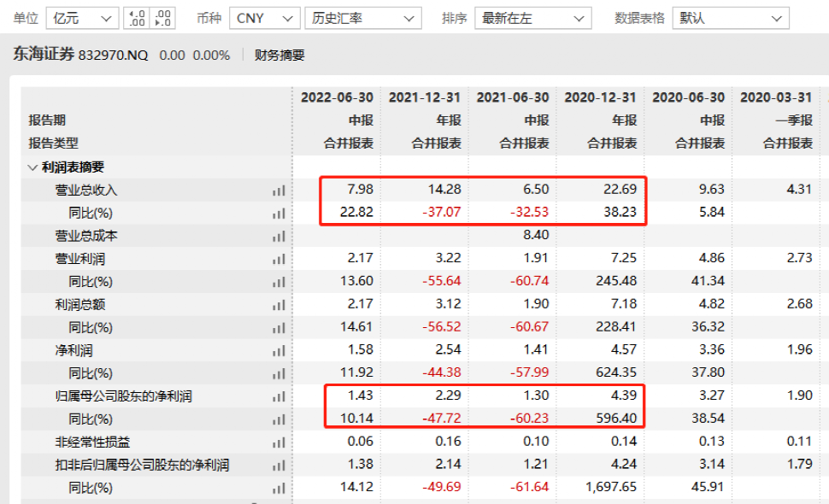Open the 单位 unit dropdown showing 亿元
Viewport: 829px width, 504px height.
tap(81, 17)
